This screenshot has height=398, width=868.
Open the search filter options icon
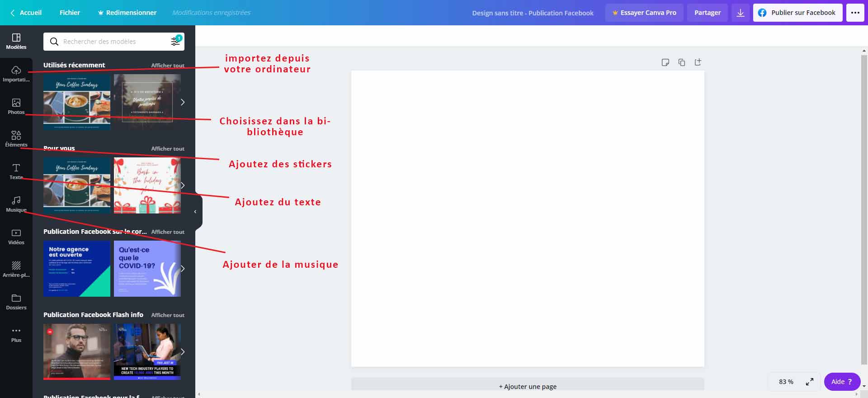click(175, 42)
